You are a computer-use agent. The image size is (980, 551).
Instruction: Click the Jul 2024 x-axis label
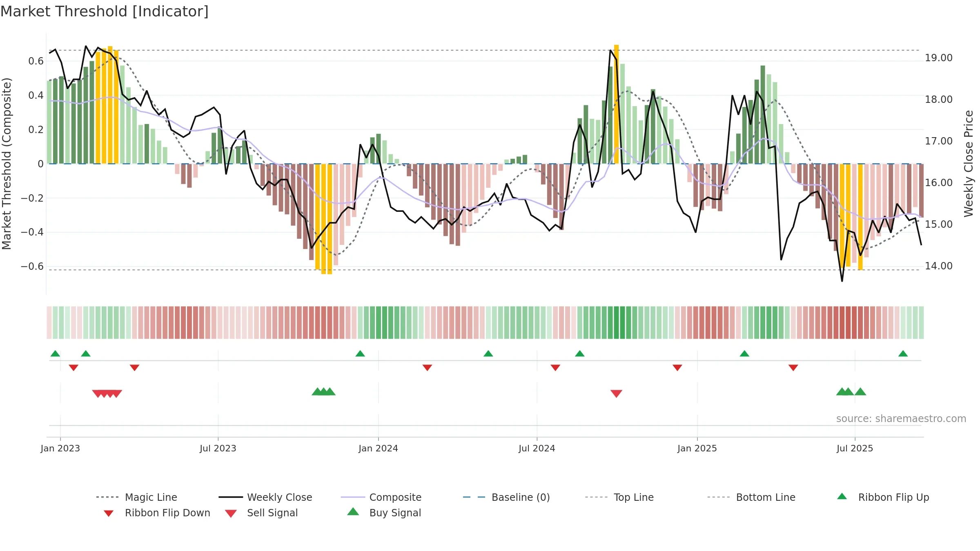[x=537, y=448]
